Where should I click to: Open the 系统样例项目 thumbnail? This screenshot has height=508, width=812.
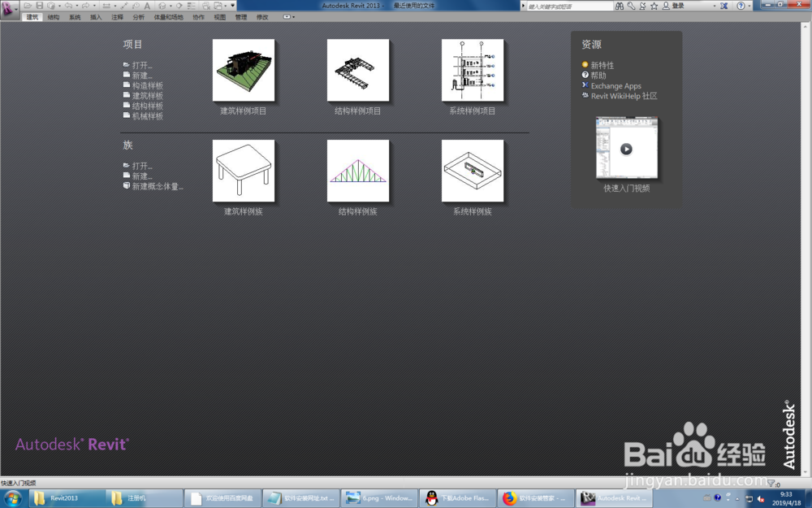[473, 70]
